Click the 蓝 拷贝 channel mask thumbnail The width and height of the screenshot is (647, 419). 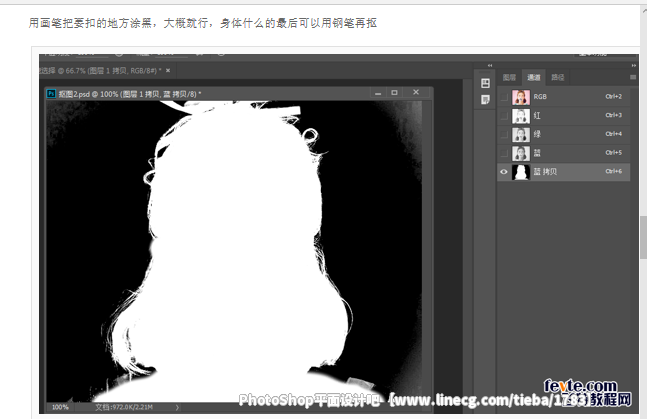click(x=520, y=172)
